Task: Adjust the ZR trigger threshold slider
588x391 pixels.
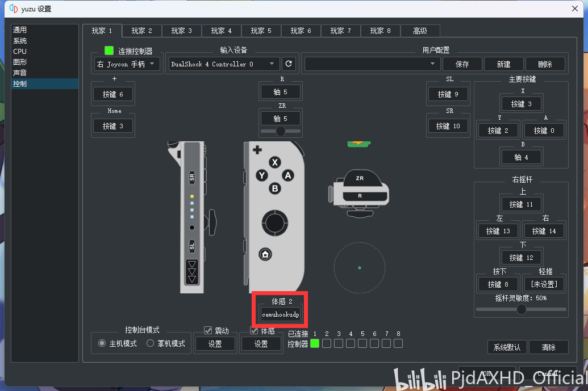Action: point(281,131)
